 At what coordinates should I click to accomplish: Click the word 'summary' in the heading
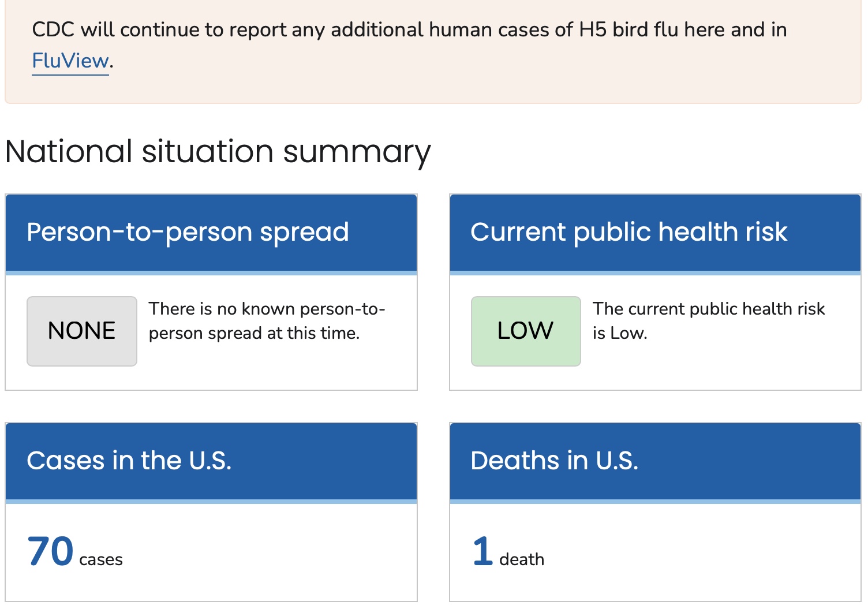click(357, 153)
